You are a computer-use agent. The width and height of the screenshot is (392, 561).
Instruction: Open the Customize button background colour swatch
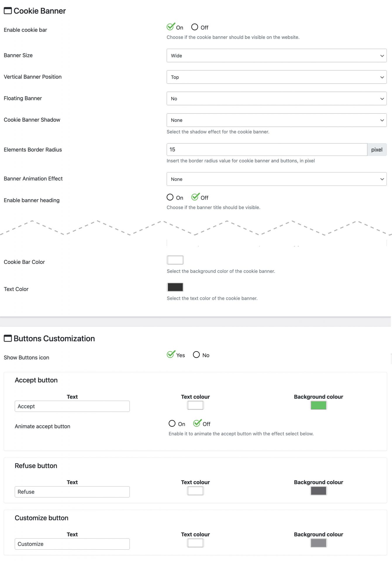[x=318, y=543]
